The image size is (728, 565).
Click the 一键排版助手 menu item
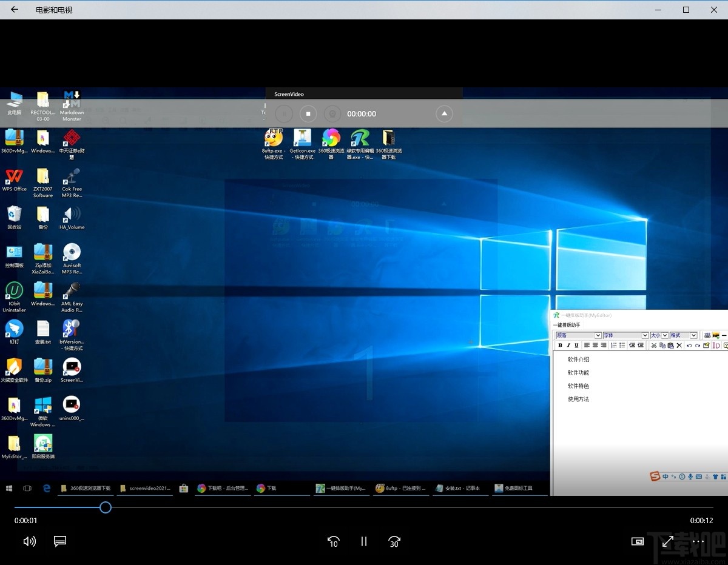coord(567,326)
